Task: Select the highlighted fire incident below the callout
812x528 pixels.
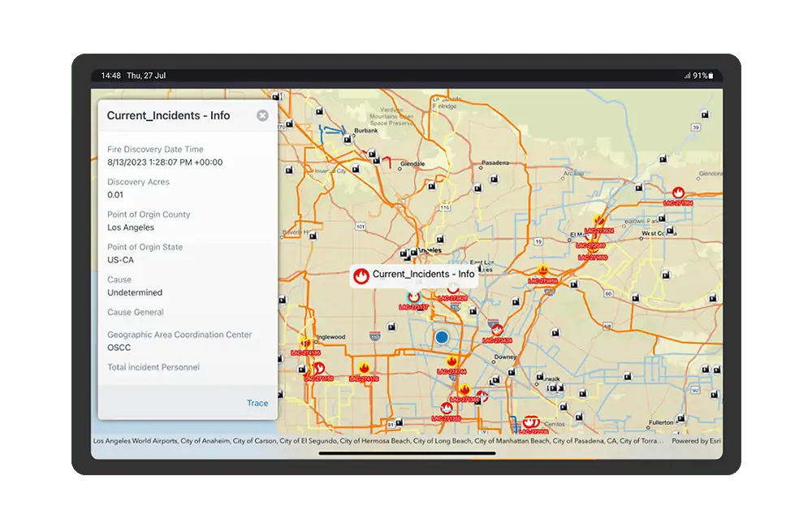Action: [413, 297]
